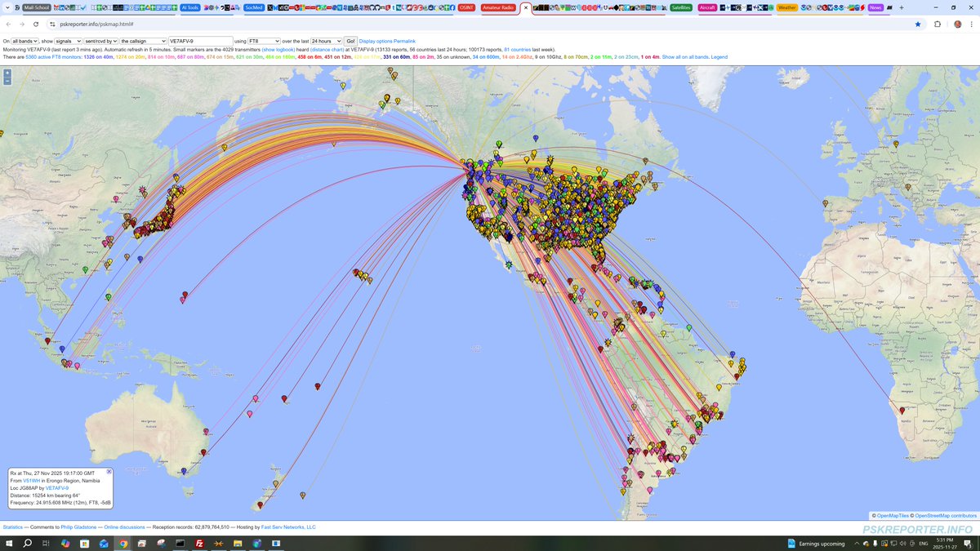Click 'Show all on all bands' link
Image resolution: width=980 pixels, height=551 pixels.
(685, 57)
